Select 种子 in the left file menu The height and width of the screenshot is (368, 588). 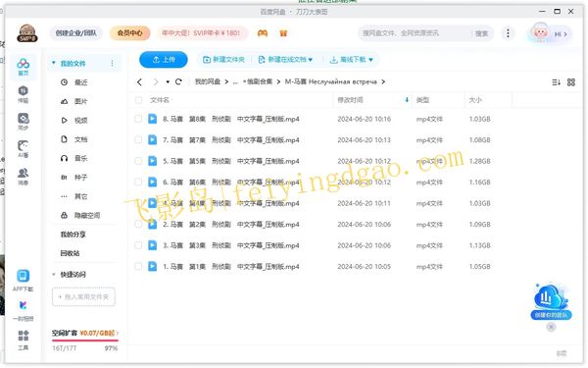pos(73,178)
